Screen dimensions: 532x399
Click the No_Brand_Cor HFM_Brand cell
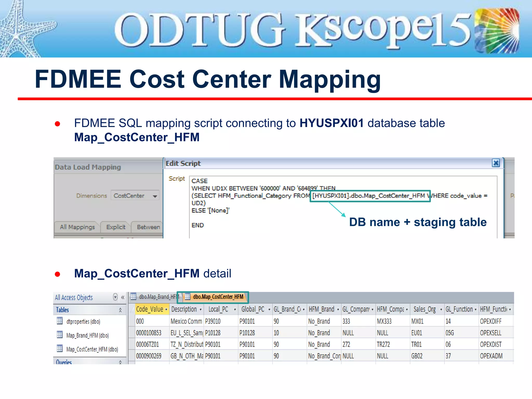coord(324,356)
